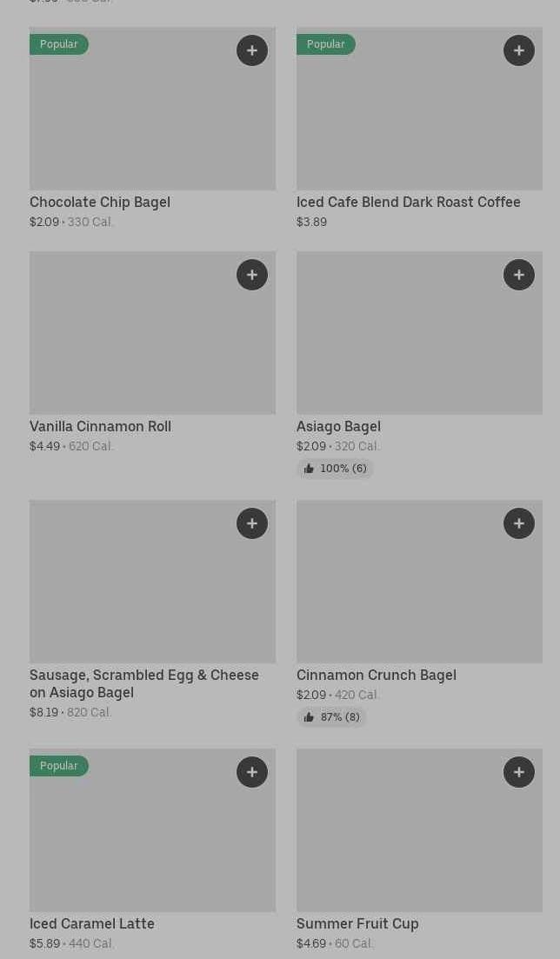Image resolution: width=560 pixels, height=959 pixels.
Task: Open Iced Cafe Blend Dark Roast Coffee title
Action: point(409,202)
